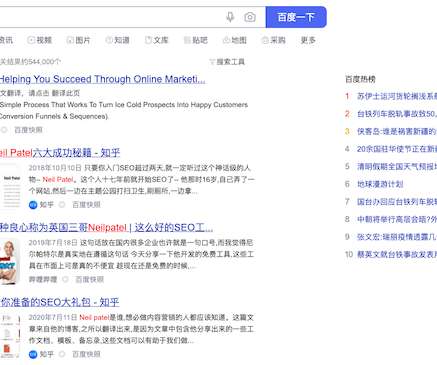Open hot topic 10 蔡英文就台铁事故
The height and width of the screenshot is (365, 437).
click(397, 255)
